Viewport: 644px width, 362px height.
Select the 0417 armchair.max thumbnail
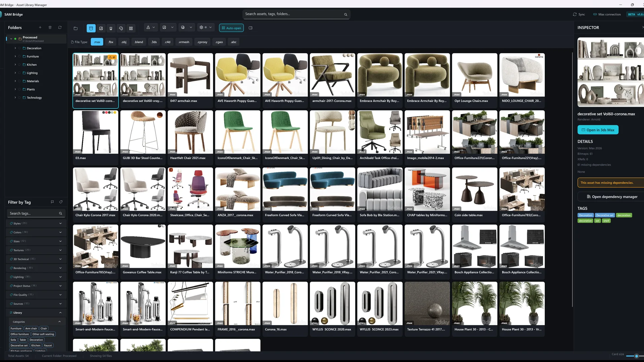(190, 75)
